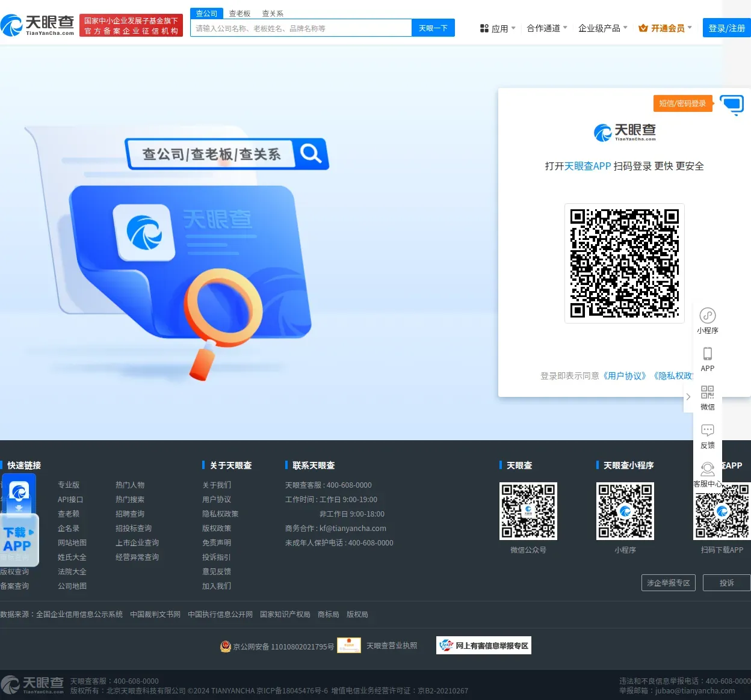The image size is (751, 700).
Task: Select the 查老板 search tab
Action: (240, 13)
